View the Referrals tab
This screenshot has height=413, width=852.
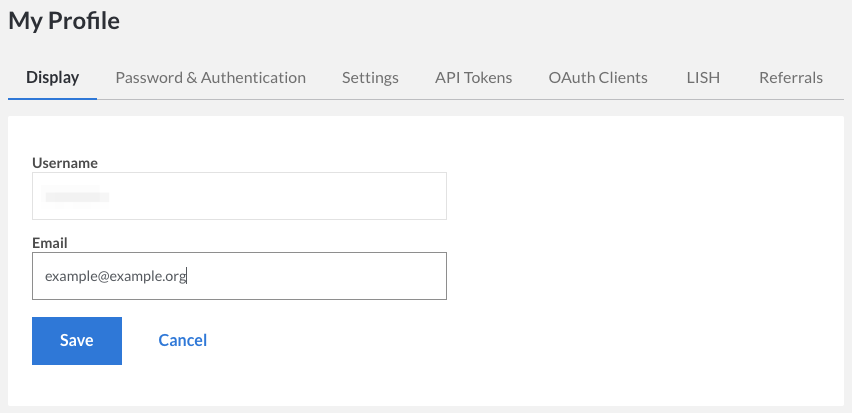pyautogui.click(x=790, y=77)
